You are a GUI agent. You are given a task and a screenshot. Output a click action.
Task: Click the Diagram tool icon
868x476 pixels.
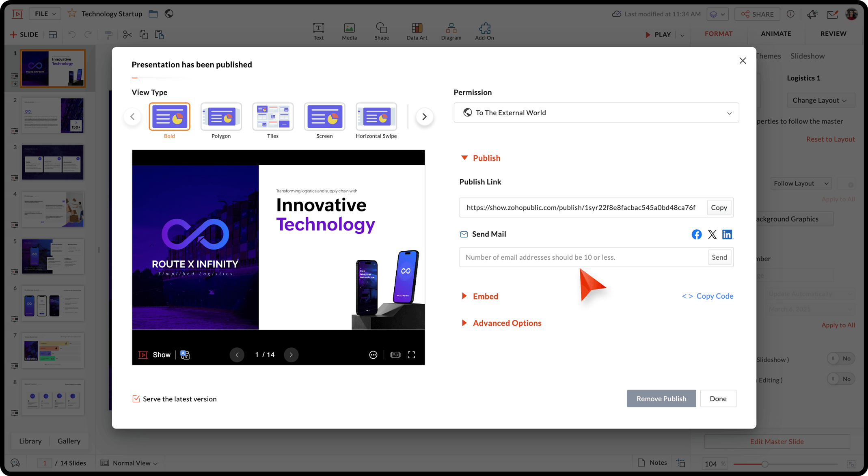click(451, 31)
